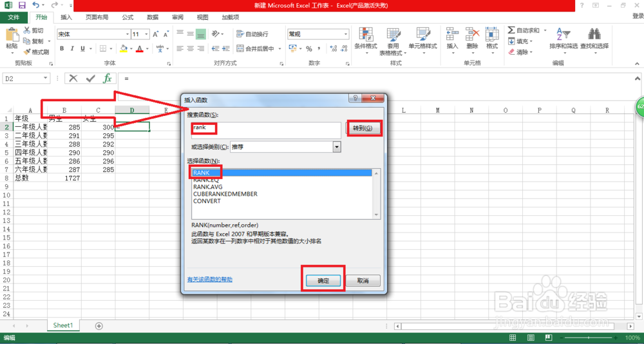The height and width of the screenshot is (344, 644).
Task: Click the Increase Indent icon
Action: pos(226,48)
